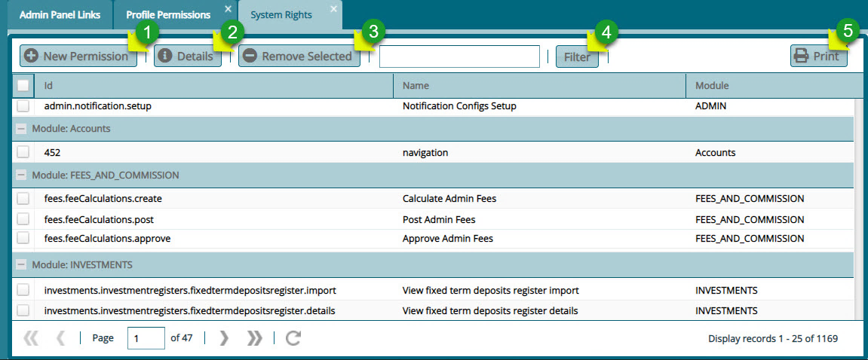
Task: Click the 'fees.feeCalculations.approve' id cell
Action: click(x=107, y=238)
